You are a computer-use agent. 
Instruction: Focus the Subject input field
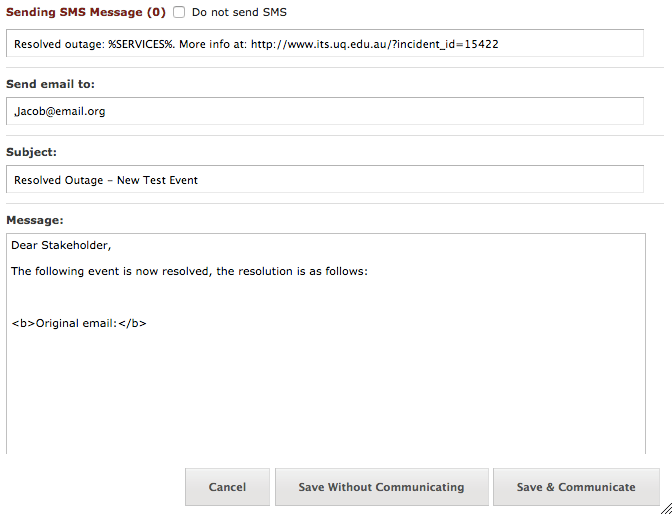(325, 180)
